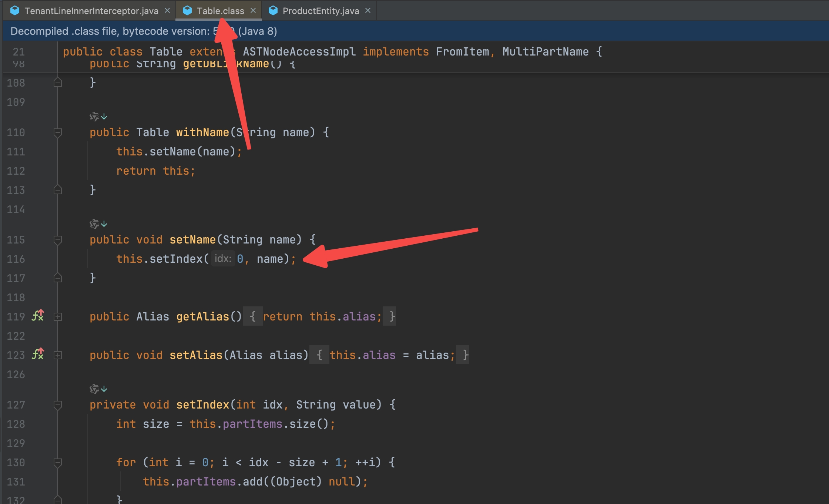Open the ProductEntity.java editor tab
The width and height of the screenshot is (829, 504).
[320, 11]
